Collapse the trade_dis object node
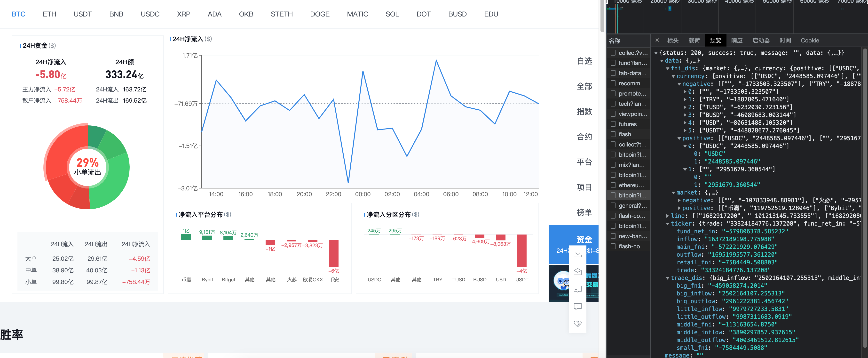Viewport: 868px width, 358px height. 668,278
